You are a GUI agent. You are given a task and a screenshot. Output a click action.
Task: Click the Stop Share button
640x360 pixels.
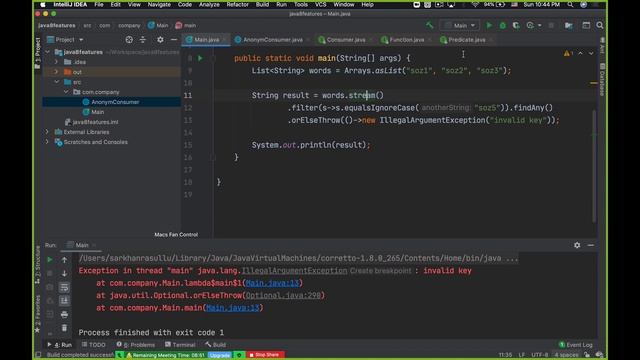tap(264, 355)
